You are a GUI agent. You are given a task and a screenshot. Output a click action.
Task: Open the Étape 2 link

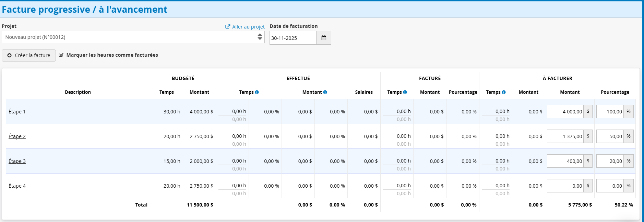click(17, 136)
